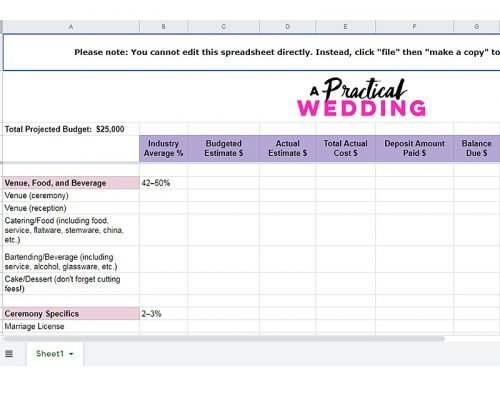Select the 'Ceremony Specifics' category cell
The height and width of the screenshot is (406, 500).
click(71, 313)
